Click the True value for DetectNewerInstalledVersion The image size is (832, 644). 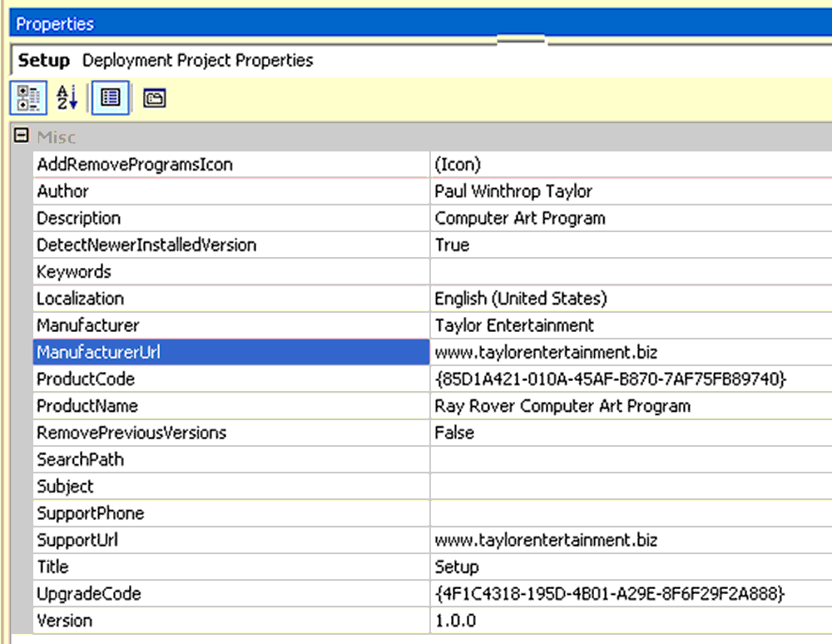click(631, 245)
